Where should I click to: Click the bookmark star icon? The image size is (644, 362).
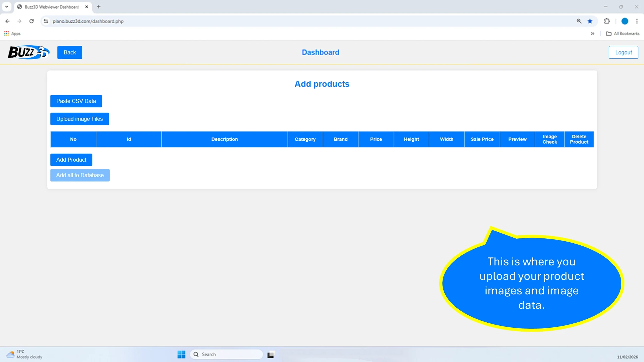(590, 21)
